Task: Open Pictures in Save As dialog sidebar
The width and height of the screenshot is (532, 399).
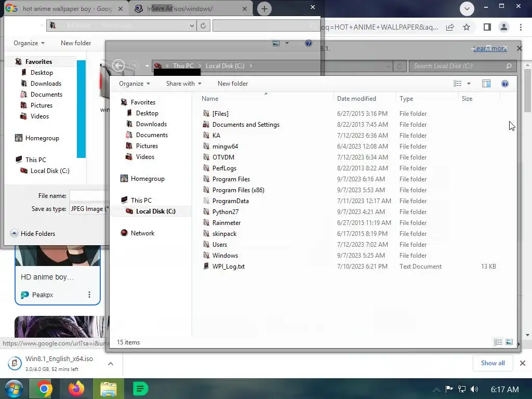Action: (42, 105)
